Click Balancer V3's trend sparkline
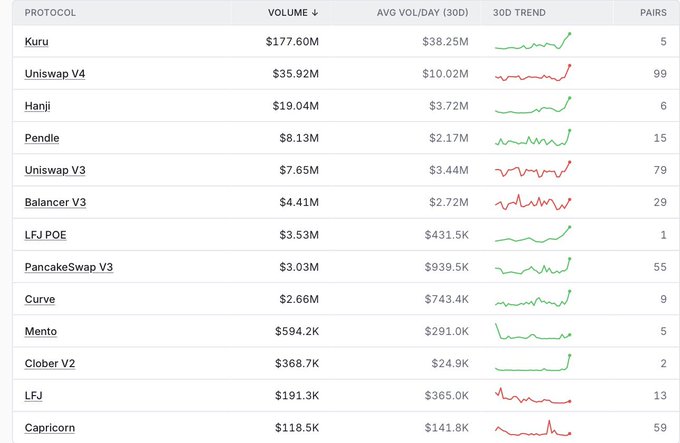The image size is (680, 443). coord(533,202)
